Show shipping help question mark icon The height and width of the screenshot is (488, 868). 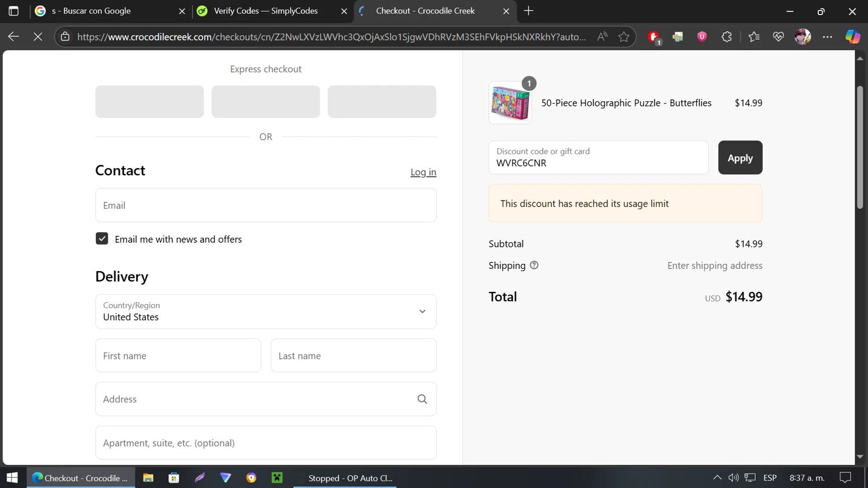click(x=534, y=265)
